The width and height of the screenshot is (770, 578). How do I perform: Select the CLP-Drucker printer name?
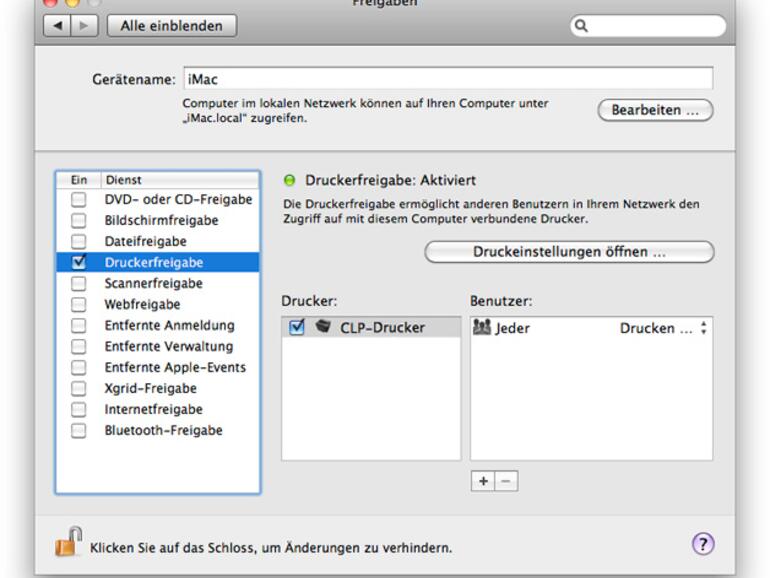pos(382,328)
